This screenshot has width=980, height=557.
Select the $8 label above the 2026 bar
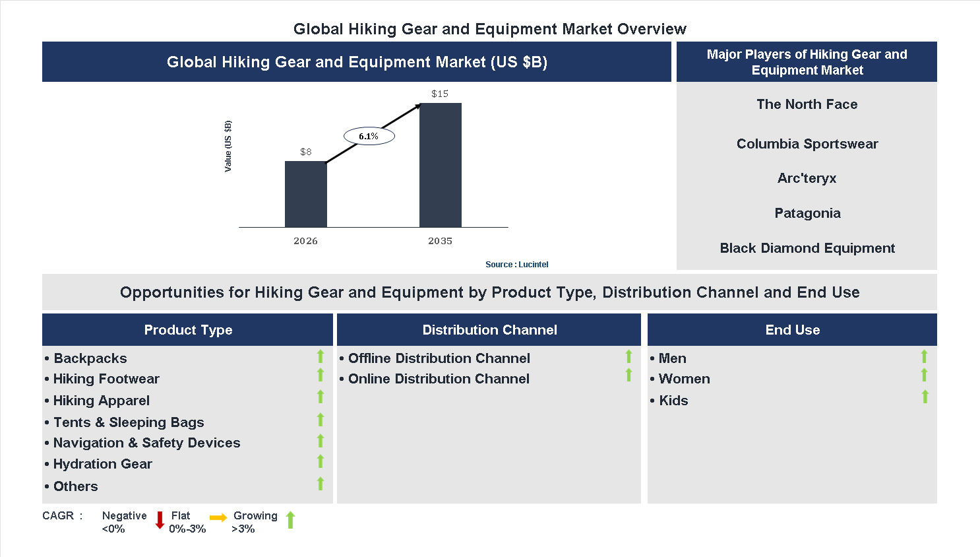tap(305, 151)
